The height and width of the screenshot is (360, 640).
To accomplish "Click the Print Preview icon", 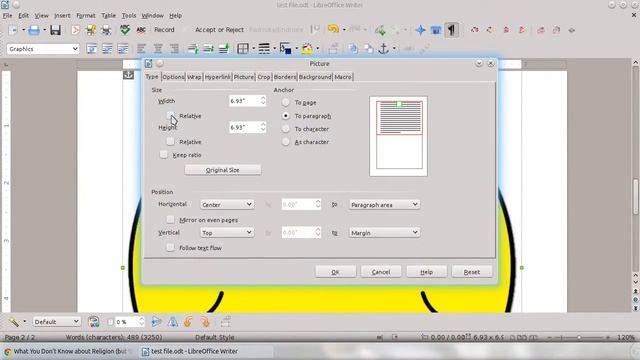I will (x=106, y=30).
